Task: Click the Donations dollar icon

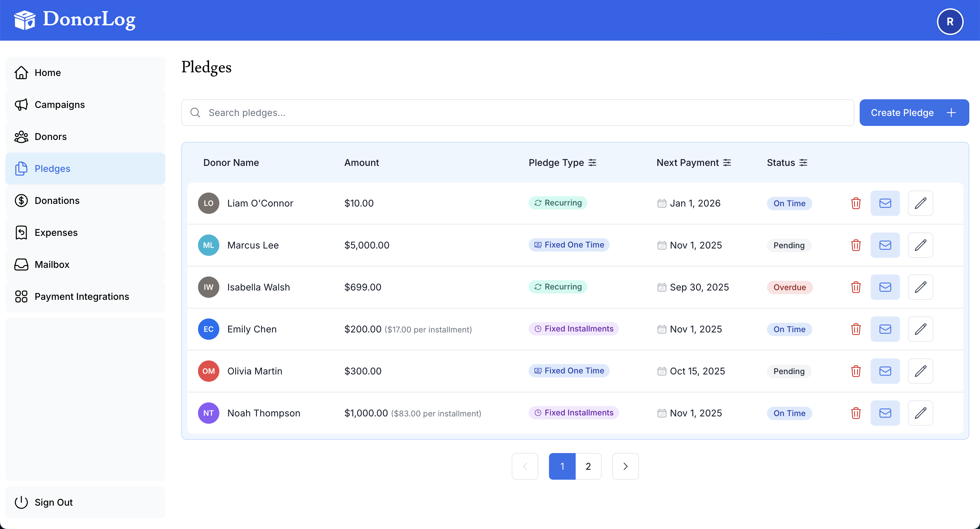Action: tap(21, 201)
